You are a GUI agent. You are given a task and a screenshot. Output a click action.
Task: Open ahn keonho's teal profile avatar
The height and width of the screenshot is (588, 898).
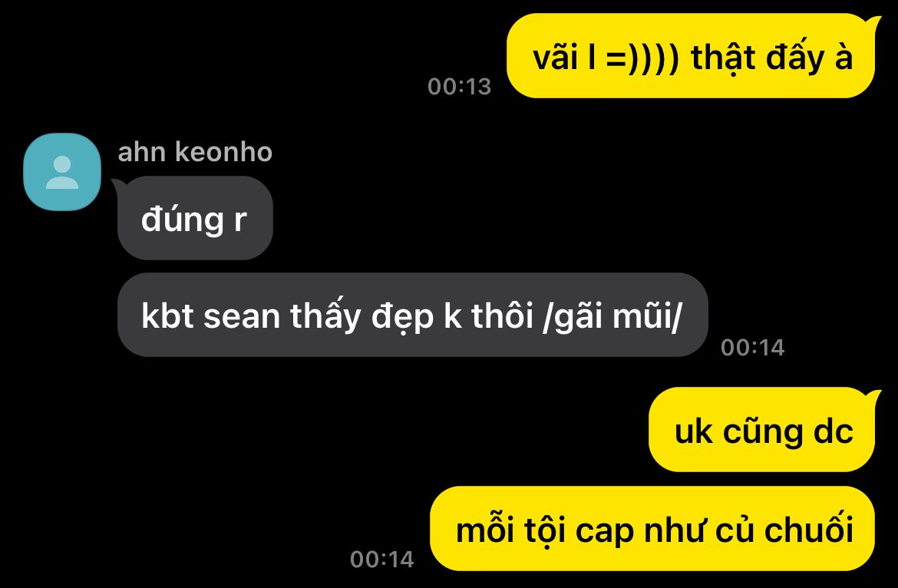62,172
